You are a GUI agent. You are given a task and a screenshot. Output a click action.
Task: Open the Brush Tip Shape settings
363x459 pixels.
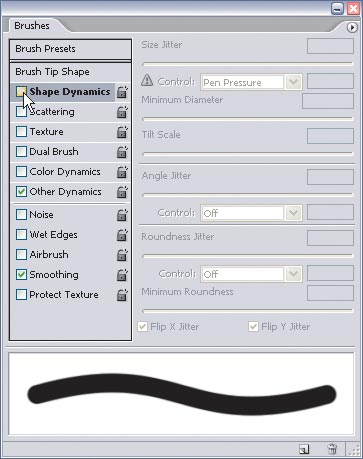tap(70, 72)
